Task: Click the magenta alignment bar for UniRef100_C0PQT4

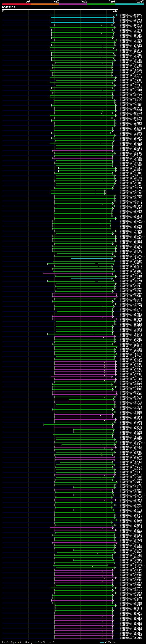Action: [78, 274]
